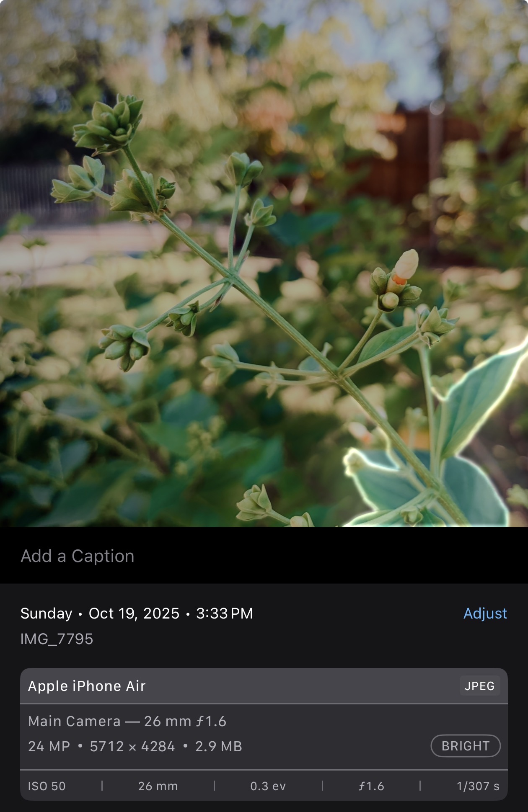This screenshot has width=528, height=812.
Task: Open the Adjust date and time link
Action: pos(485,613)
